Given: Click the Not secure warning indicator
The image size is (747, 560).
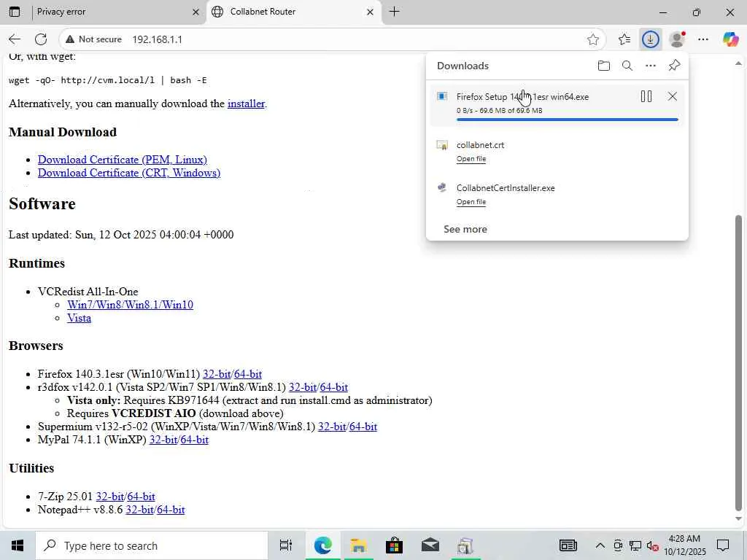Looking at the screenshot, I should click(93, 39).
